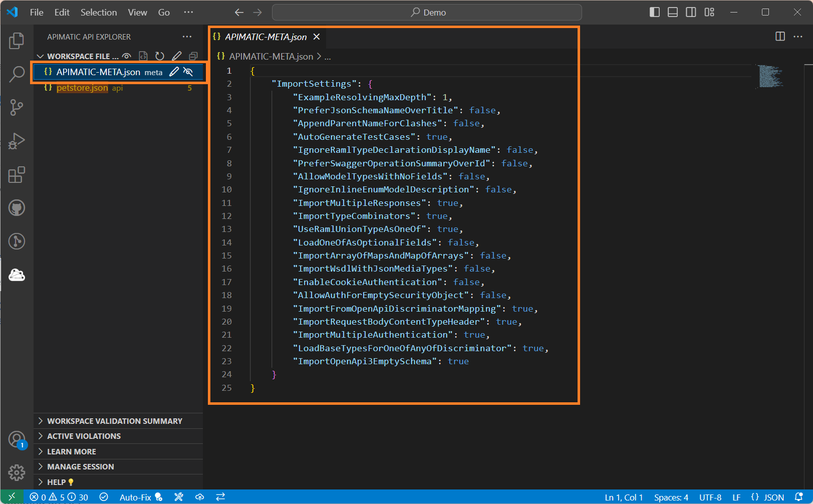Open the Manage gear icon

tap(17, 472)
